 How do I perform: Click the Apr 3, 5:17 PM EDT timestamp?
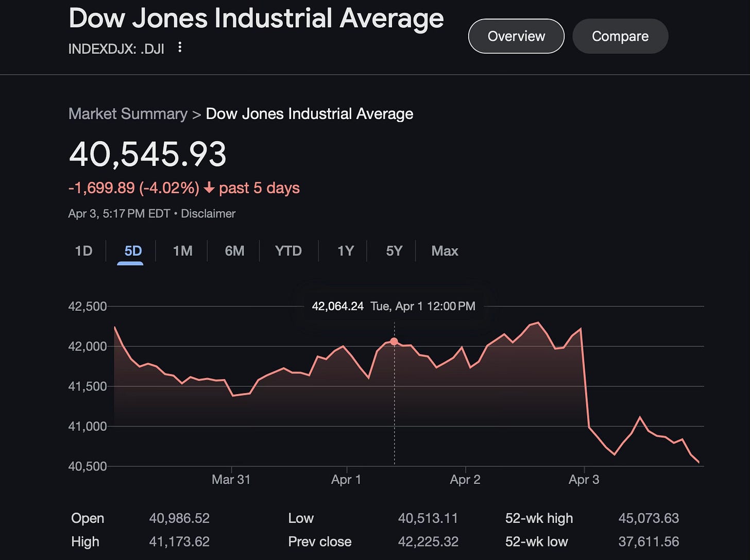click(x=119, y=213)
